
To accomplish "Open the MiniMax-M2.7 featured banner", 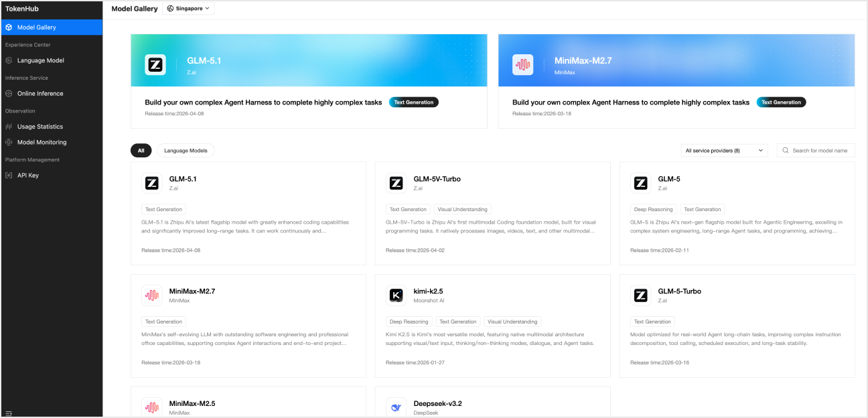I will point(676,81).
